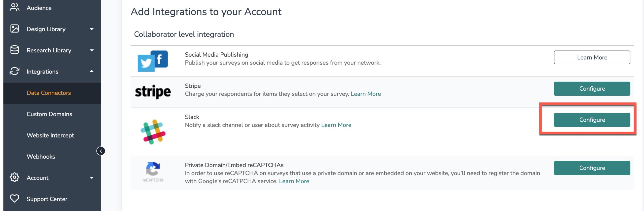
Task: Select Webhooks in the sidebar
Action: pos(41,156)
